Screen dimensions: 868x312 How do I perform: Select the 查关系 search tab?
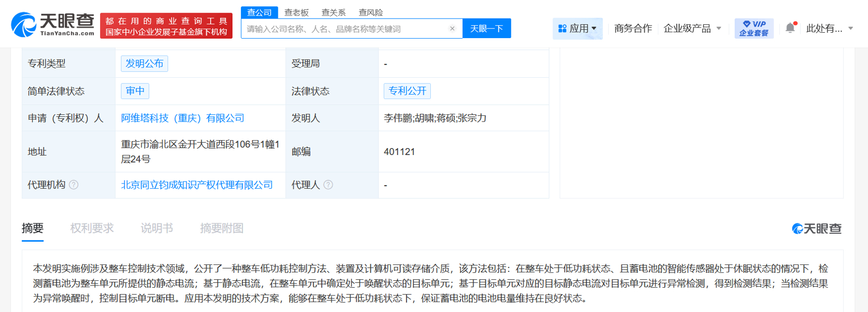333,12
